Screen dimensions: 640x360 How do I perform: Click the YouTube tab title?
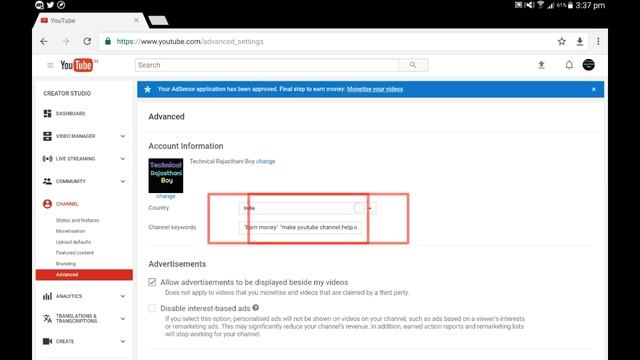coord(63,20)
